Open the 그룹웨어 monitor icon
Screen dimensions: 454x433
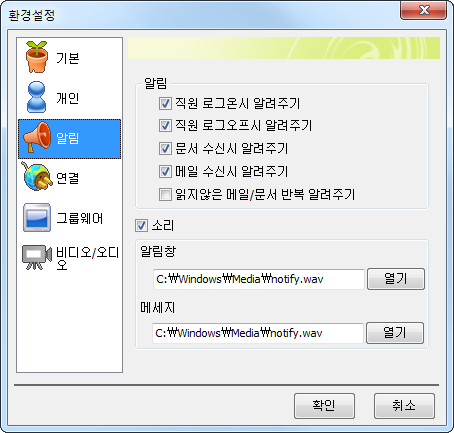[37, 217]
